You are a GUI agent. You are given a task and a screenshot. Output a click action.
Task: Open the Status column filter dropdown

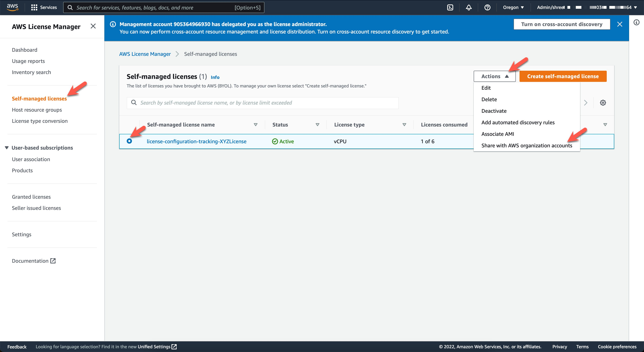pos(318,125)
